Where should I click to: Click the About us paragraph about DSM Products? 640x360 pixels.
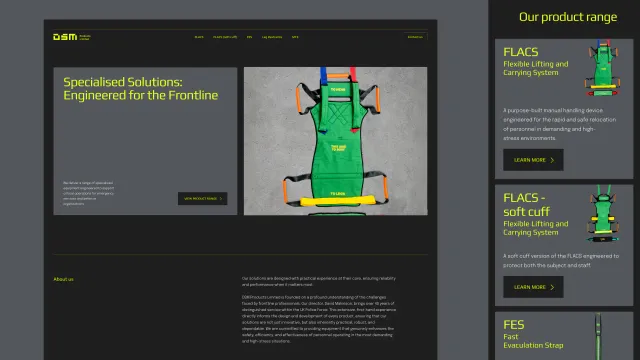point(319,319)
